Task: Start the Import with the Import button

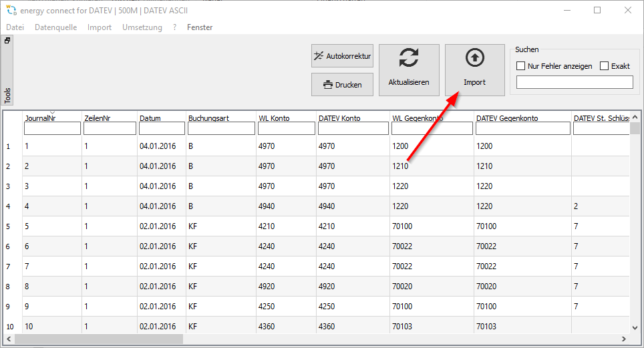Action: [475, 70]
